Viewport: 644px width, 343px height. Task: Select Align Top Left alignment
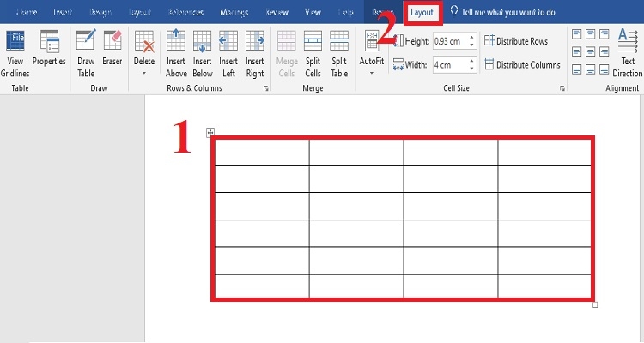click(x=577, y=34)
